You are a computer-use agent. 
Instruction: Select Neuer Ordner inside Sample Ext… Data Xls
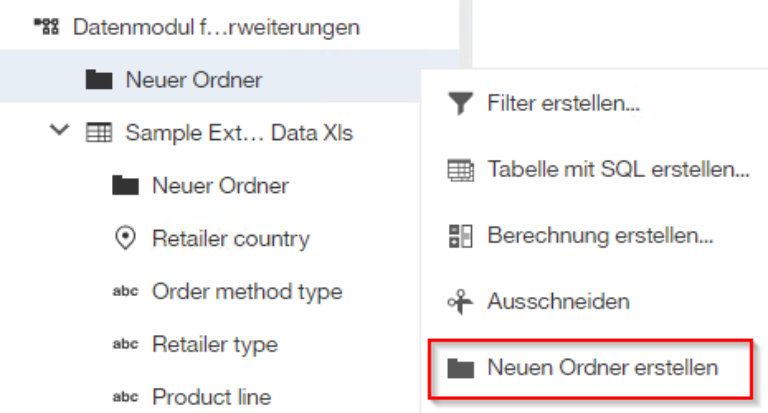[220, 186]
